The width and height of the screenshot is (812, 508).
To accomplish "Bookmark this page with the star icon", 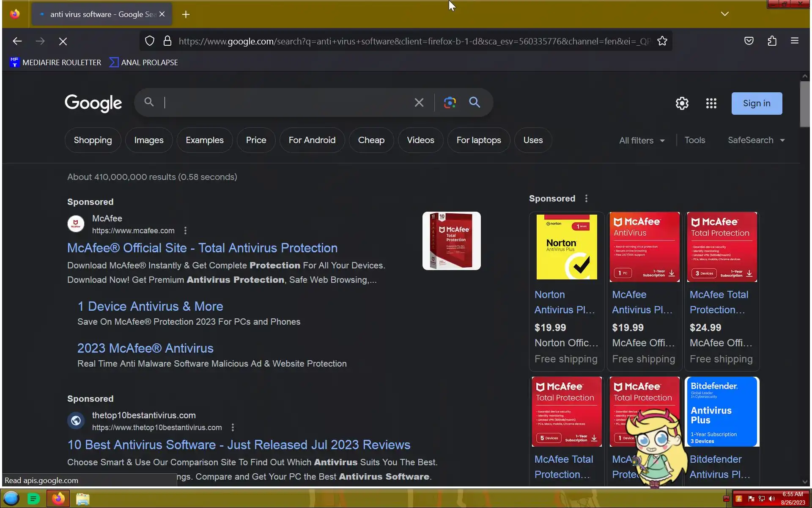I will pos(662,41).
